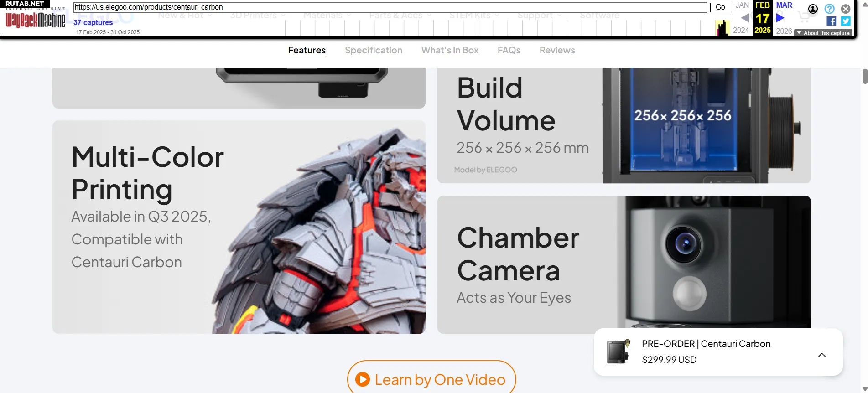The width and height of the screenshot is (868, 393).
Task: Expand the About this capture dropdown
Action: click(x=823, y=33)
